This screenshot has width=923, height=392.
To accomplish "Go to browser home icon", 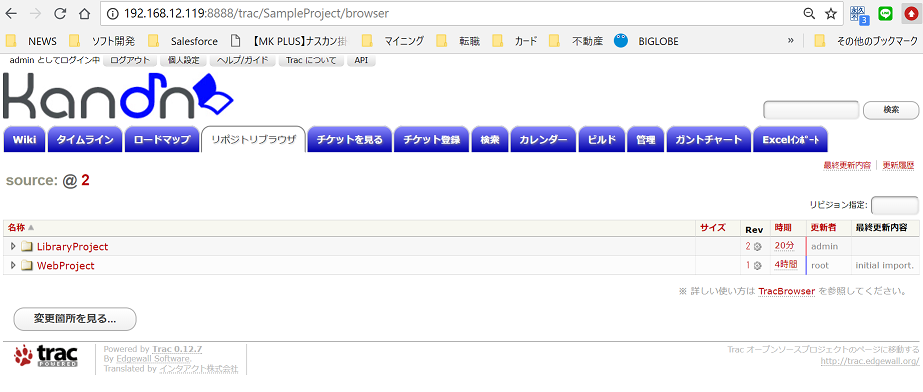I will click(84, 13).
